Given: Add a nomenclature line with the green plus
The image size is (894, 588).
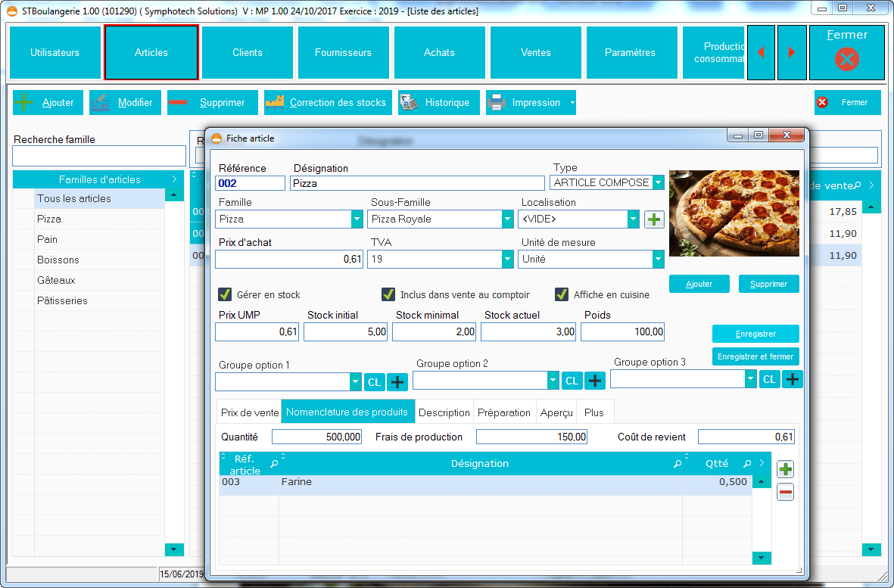Looking at the screenshot, I should click(x=785, y=469).
